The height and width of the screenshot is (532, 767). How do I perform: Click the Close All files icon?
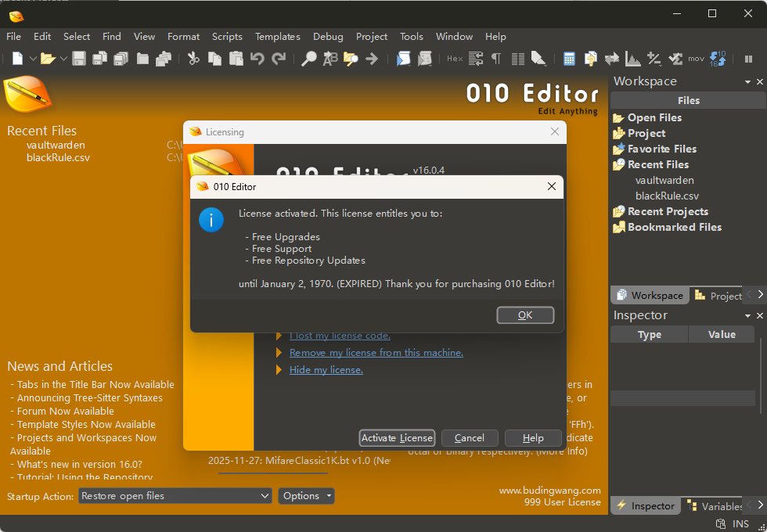pos(164,59)
